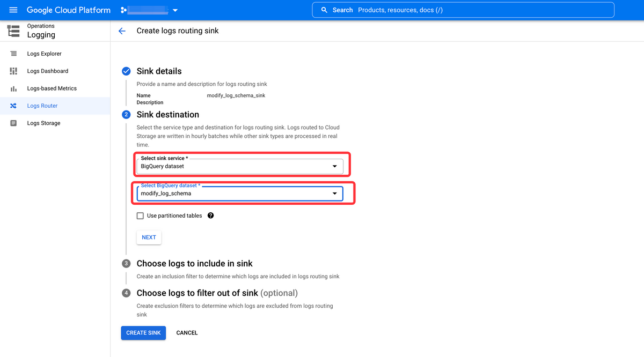Click the Logs-based Metrics bar chart icon
644x357 pixels.
click(13, 88)
